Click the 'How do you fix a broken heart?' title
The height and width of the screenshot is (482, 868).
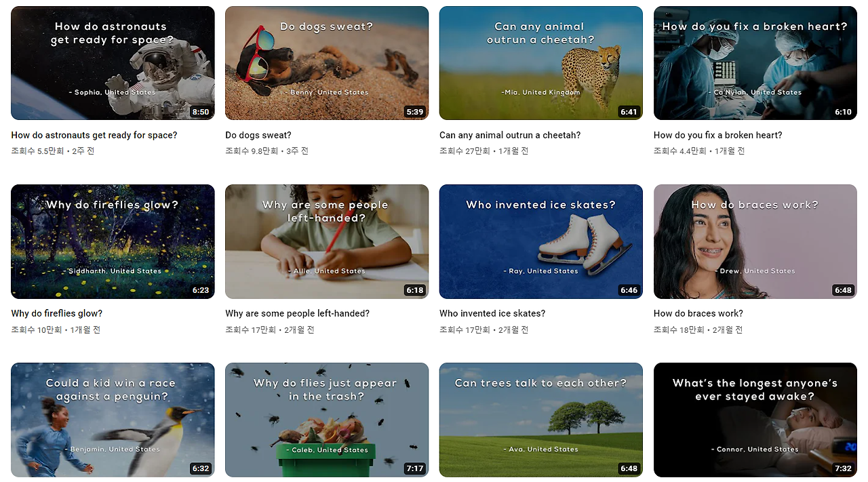click(718, 135)
